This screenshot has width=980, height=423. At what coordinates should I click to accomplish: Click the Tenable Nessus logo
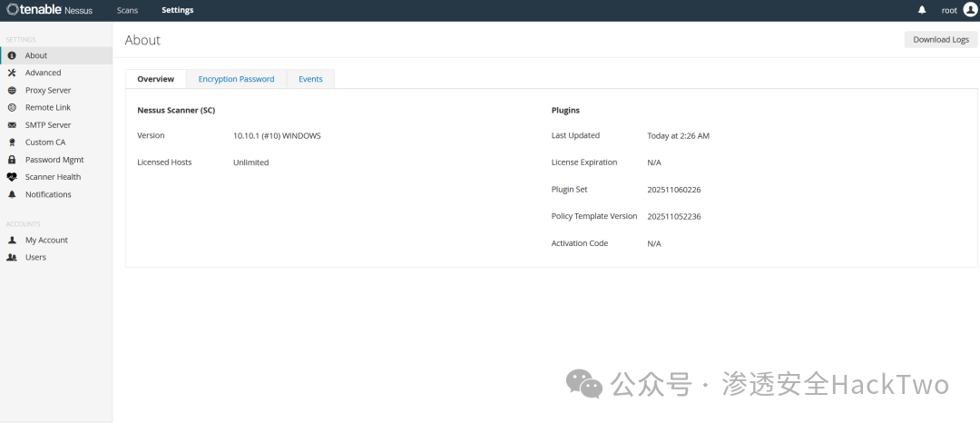49,10
